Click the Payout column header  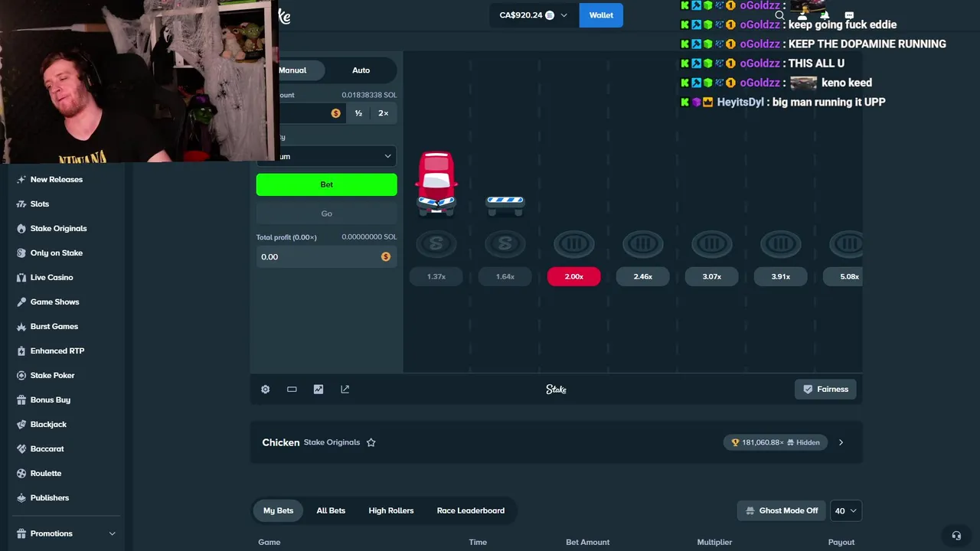[841, 542]
